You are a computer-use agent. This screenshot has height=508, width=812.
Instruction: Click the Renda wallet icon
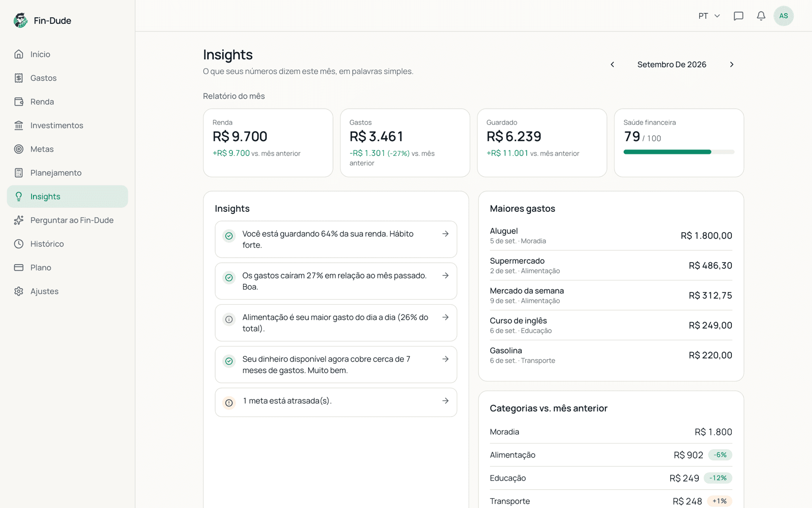(19, 102)
